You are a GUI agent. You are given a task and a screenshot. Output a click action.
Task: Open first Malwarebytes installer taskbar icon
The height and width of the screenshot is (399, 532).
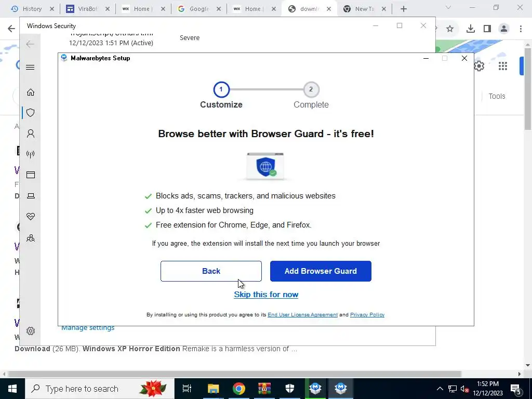coord(315,389)
